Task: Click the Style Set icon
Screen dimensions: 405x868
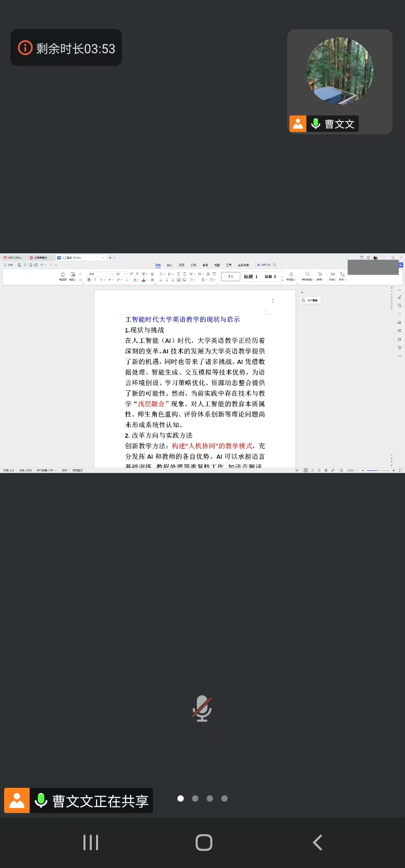Action: [291, 275]
